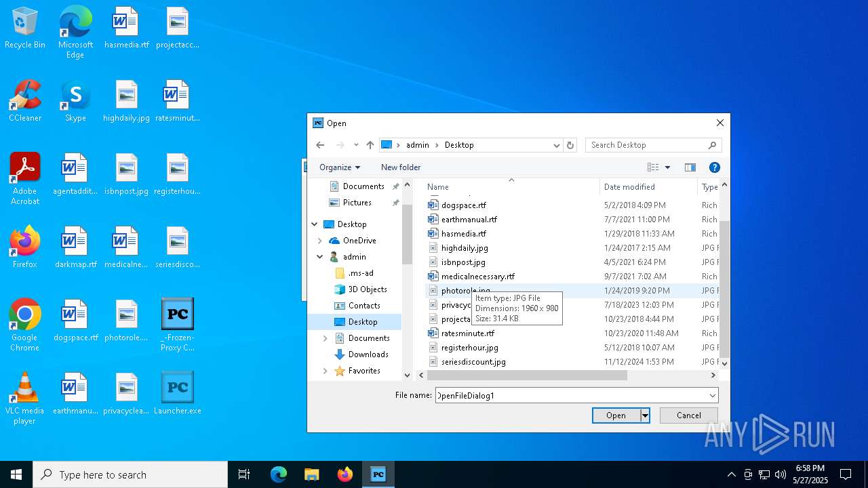The width and height of the screenshot is (868, 488).
Task: Open the Recycle Bin desktop icon
Action: 25,28
